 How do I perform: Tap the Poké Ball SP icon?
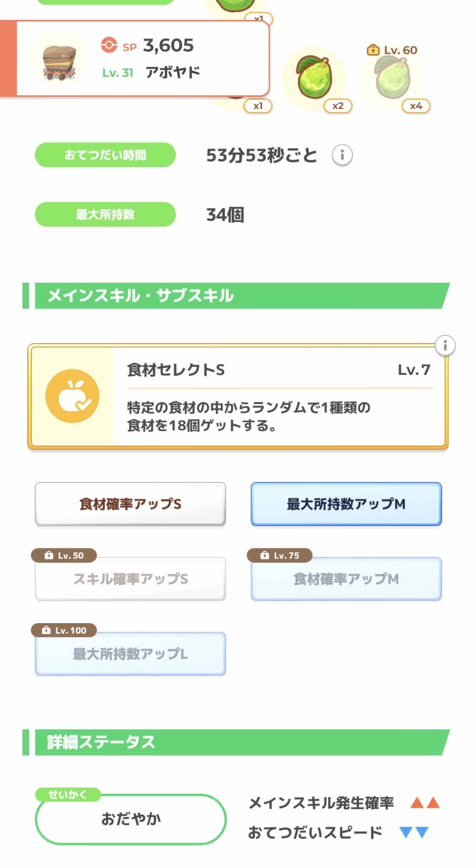(x=109, y=45)
